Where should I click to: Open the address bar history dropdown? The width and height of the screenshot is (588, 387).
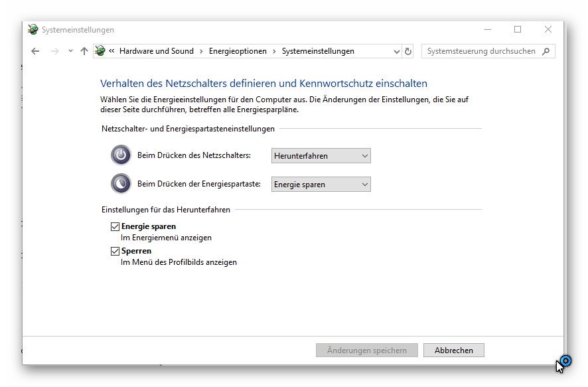[x=396, y=51]
